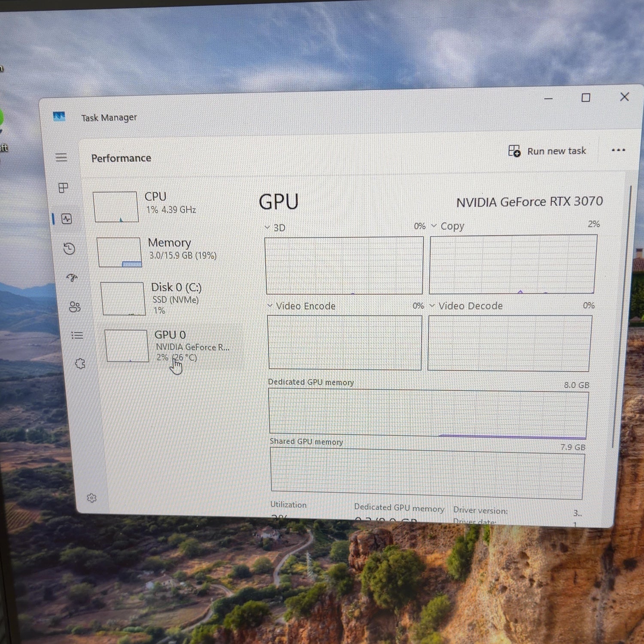This screenshot has width=644, height=644.
Task: Click the Task Manager app icon in title bar
Action: pos(59,116)
